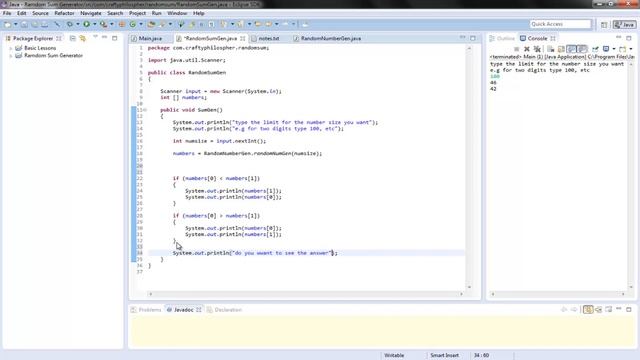Screen dimensions: 640x360
Task: Click the Open Perspective icon
Action: click(x=604, y=25)
